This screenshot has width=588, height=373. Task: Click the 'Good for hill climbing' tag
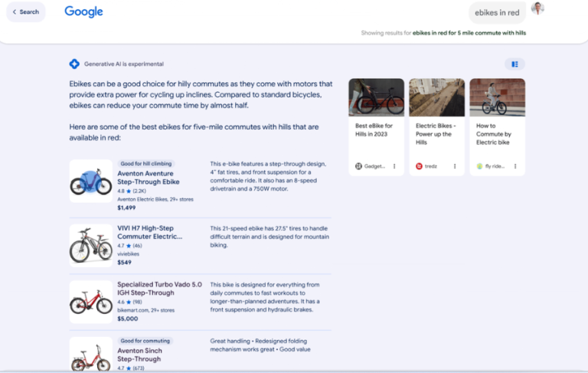(x=146, y=164)
